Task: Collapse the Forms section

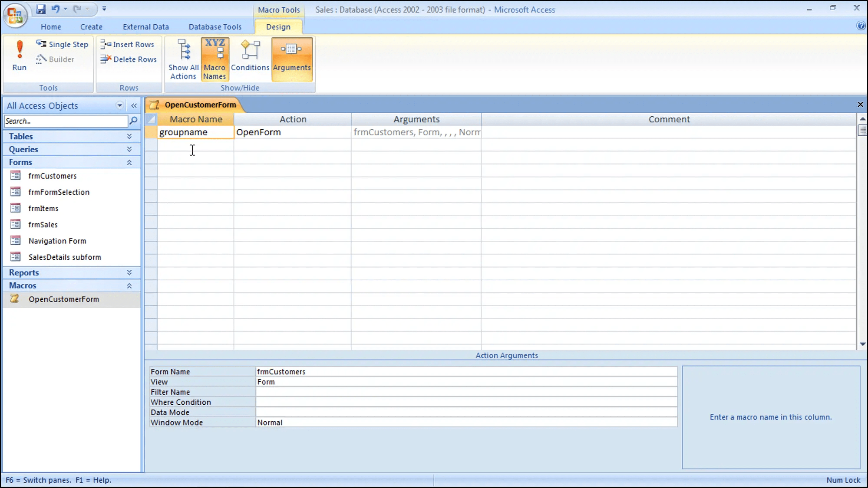Action: (x=129, y=162)
